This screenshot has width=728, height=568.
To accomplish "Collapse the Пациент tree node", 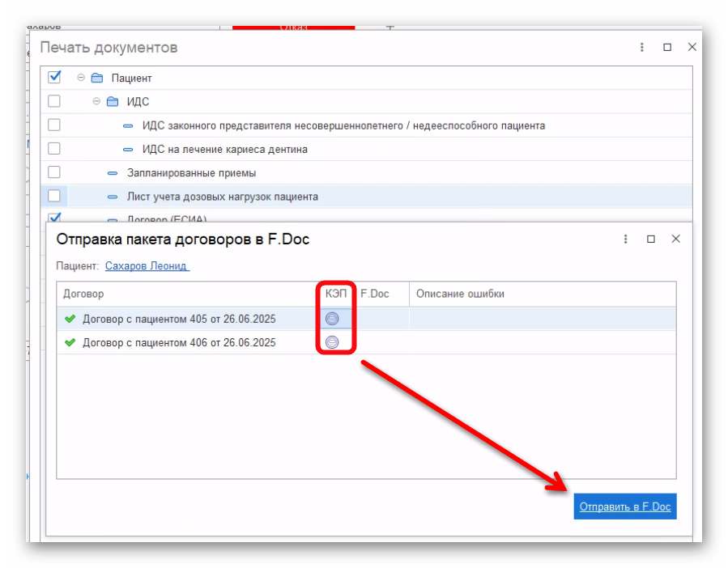I will pyautogui.click(x=81, y=78).
